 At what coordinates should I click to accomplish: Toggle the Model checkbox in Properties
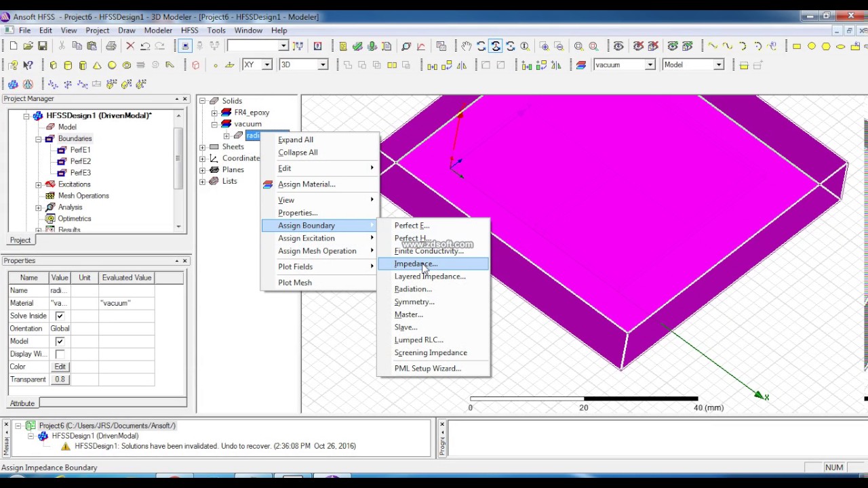(x=60, y=342)
